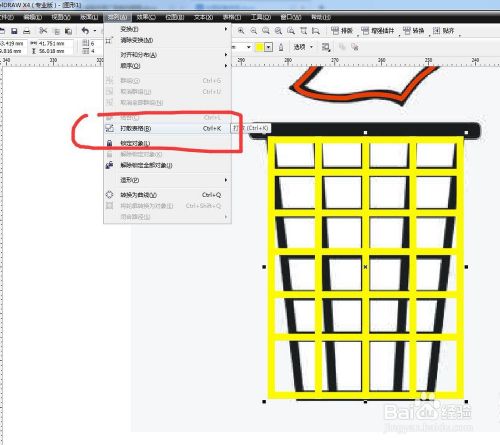Click the first greyed order icon in property bar
Viewport: 500px width, 445px height.
pyautogui.click(x=342, y=47)
